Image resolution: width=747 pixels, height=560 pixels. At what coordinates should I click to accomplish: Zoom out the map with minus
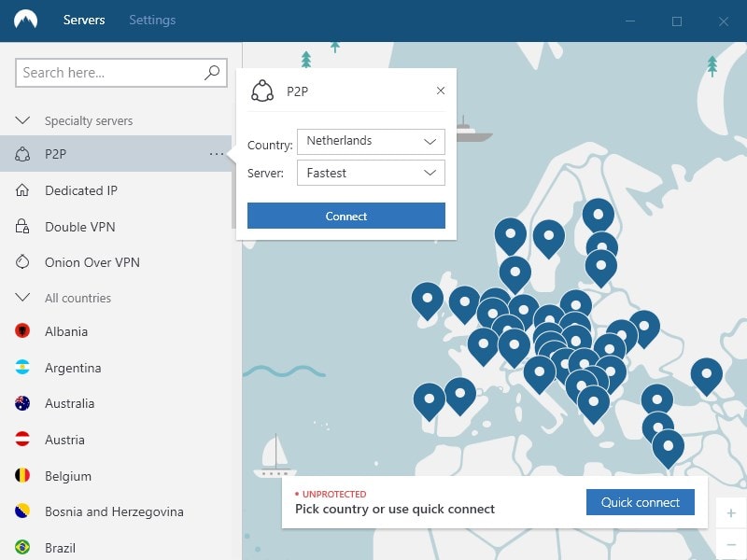coord(731,544)
